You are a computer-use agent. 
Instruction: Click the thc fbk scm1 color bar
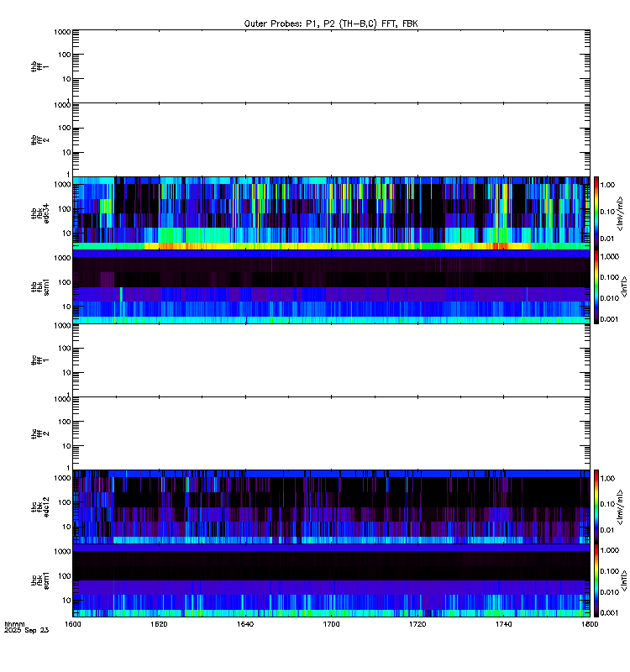[x=596, y=580]
